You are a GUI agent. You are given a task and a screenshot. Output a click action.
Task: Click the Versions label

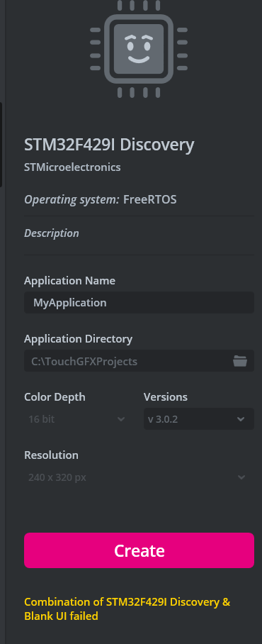pyautogui.click(x=165, y=396)
